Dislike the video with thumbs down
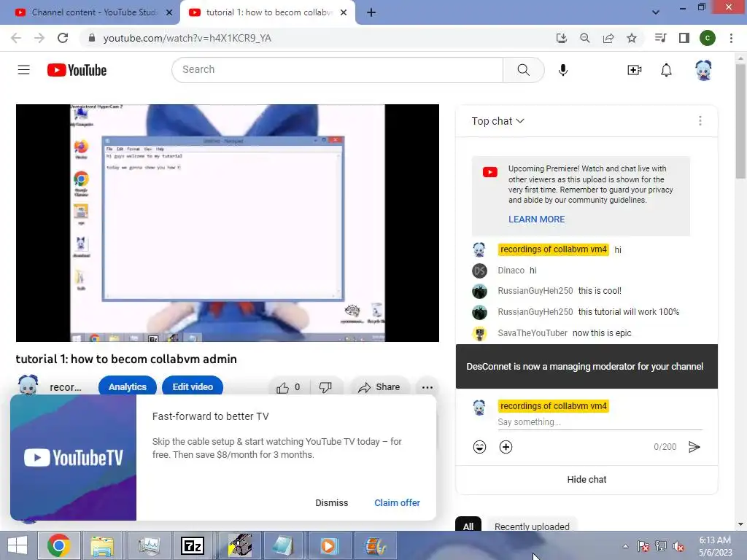The image size is (747, 560). coord(325,387)
